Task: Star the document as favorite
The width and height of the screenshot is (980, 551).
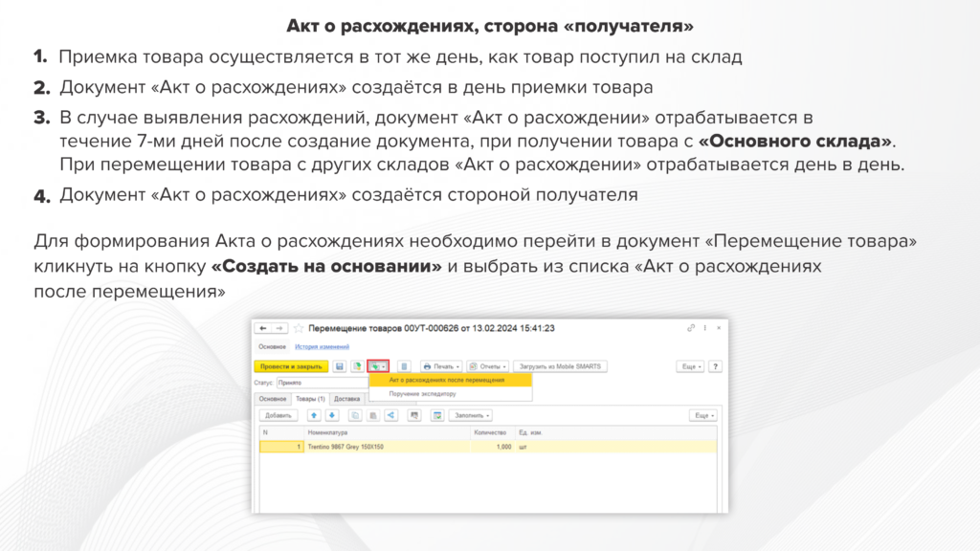Action: tap(299, 329)
